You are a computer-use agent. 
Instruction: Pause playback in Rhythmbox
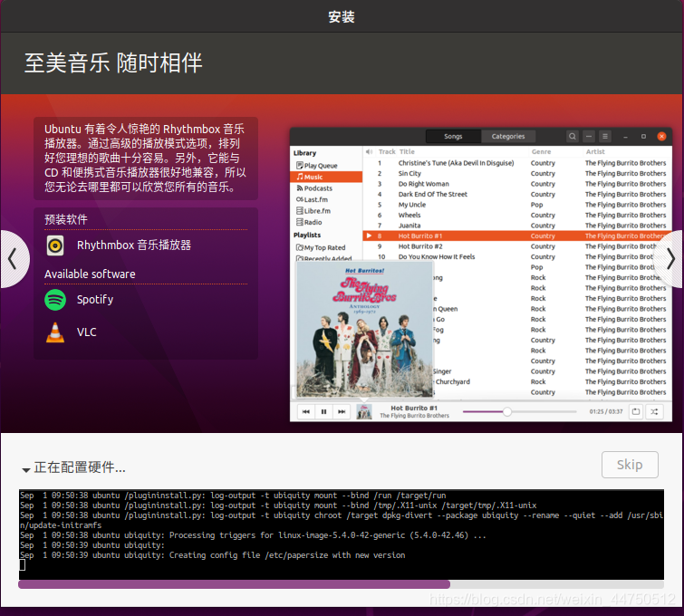[323, 411]
